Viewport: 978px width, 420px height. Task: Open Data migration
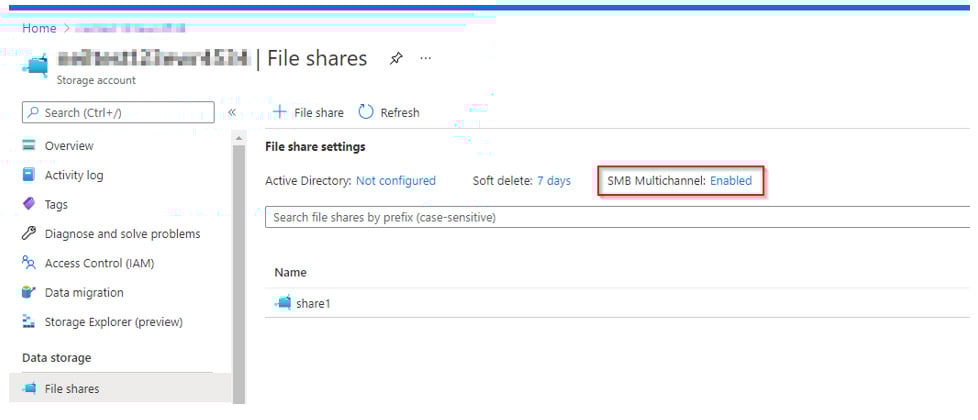[x=84, y=293]
